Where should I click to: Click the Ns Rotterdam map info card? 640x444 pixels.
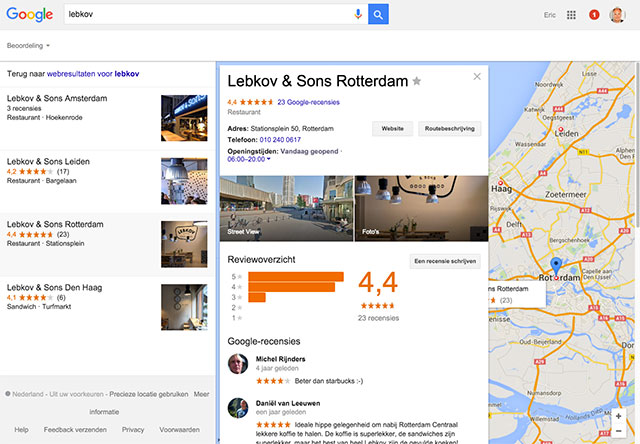pyautogui.click(x=517, y=294)
